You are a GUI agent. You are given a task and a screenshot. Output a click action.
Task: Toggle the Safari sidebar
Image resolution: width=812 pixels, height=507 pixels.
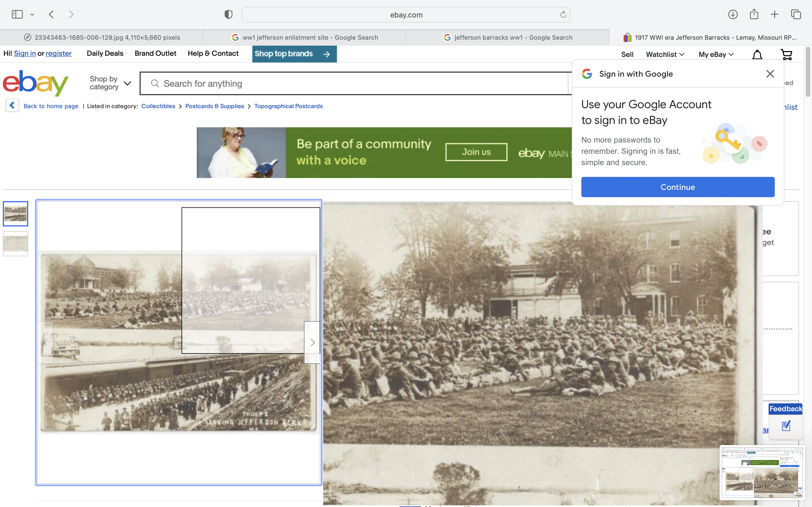(x=17, y=14)
